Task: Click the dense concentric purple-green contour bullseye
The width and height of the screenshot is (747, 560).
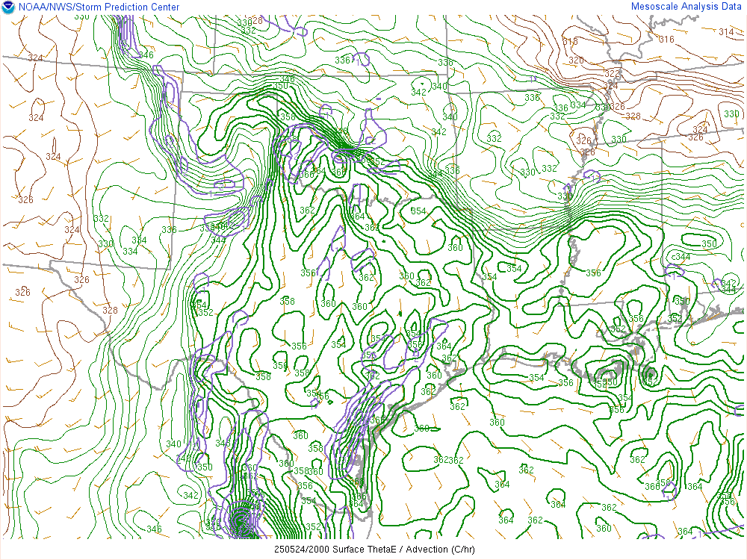Action: (x=241, y=519)
